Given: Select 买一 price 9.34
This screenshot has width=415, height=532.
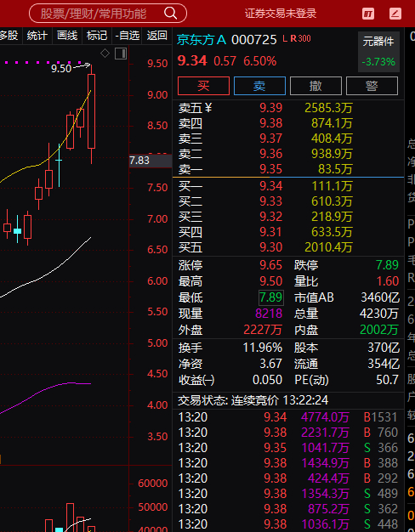Looking at the screenshot, I should (x=271, y=186).
